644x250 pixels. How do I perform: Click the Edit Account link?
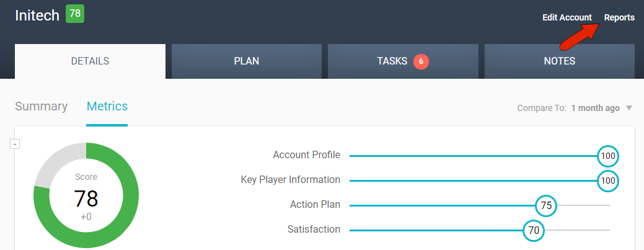567,17
